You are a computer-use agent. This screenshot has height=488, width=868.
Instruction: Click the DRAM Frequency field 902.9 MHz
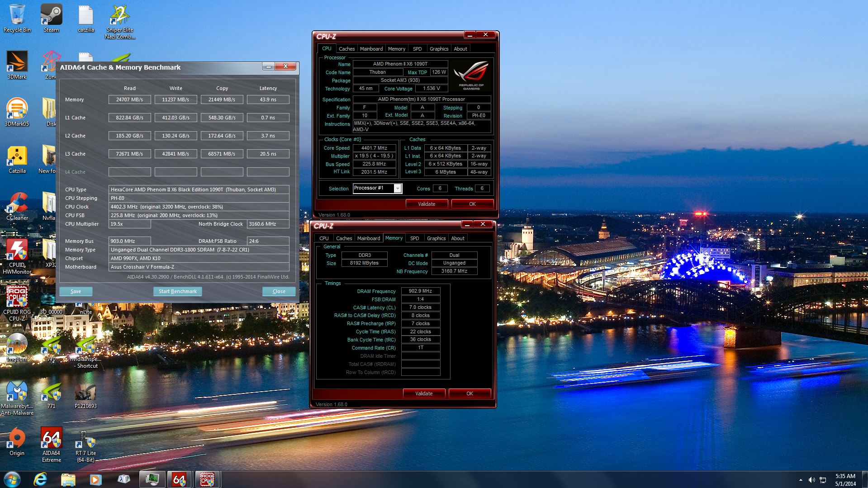point(421,291)
